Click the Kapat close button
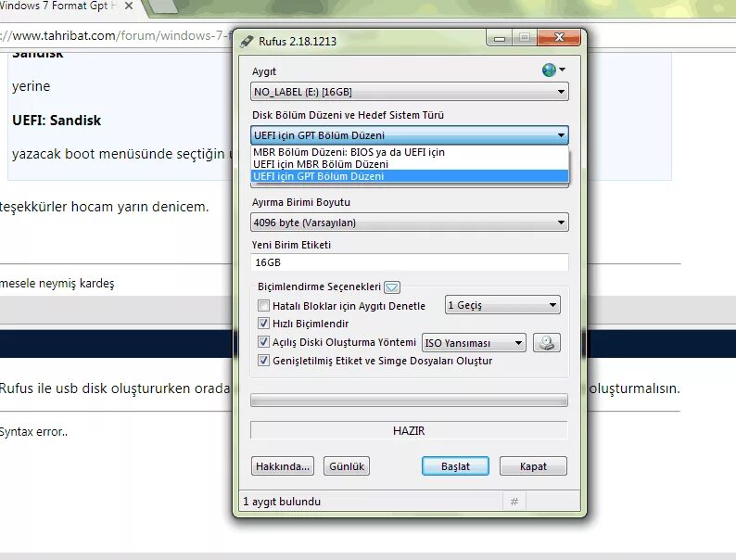Screen dimensions: 736x560 tap(533, 466)
